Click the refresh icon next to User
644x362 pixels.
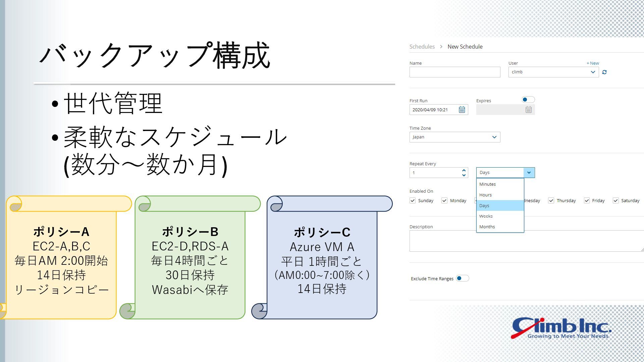coord(604,72)
